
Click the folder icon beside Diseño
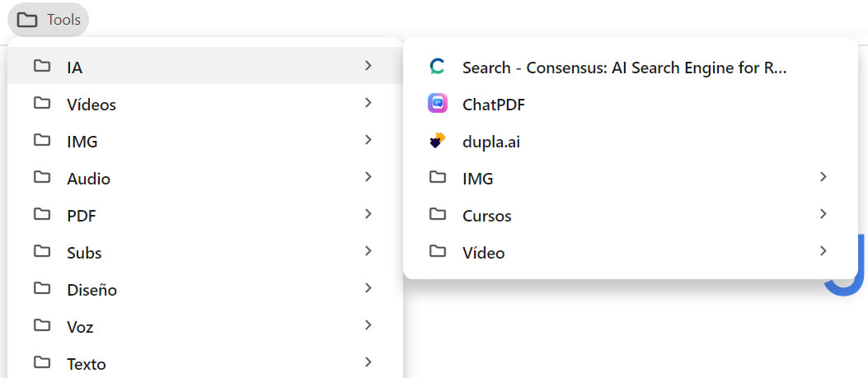(x=41, y=288)
